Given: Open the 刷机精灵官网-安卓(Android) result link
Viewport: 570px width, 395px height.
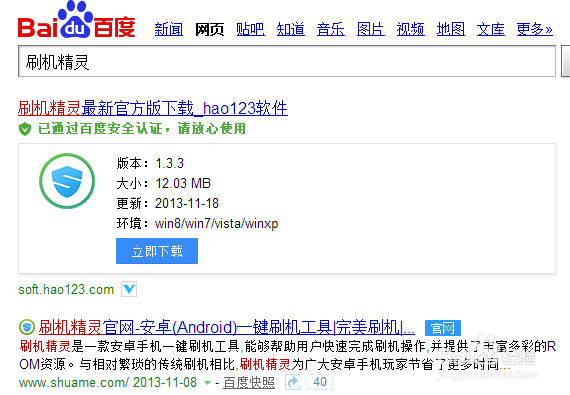Looking at the screenshot, I should 227,327.
